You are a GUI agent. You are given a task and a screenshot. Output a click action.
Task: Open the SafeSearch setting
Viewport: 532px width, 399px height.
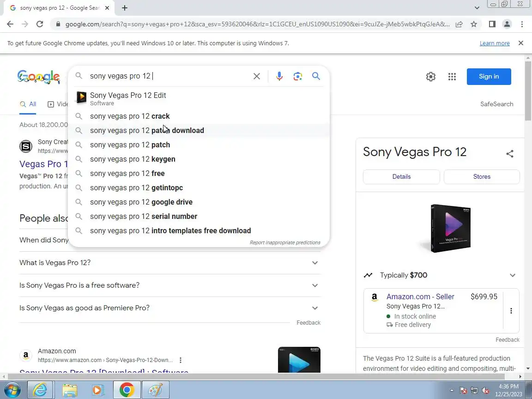click(496, 104)
